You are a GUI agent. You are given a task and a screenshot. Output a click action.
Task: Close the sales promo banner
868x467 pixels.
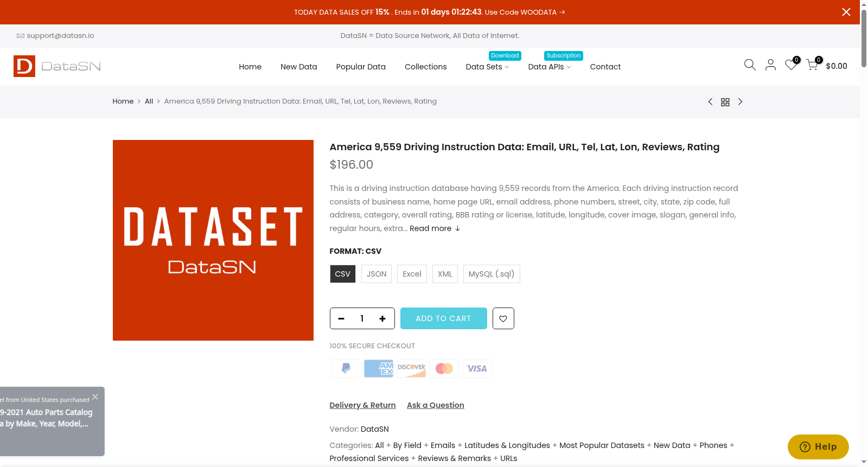846,12
